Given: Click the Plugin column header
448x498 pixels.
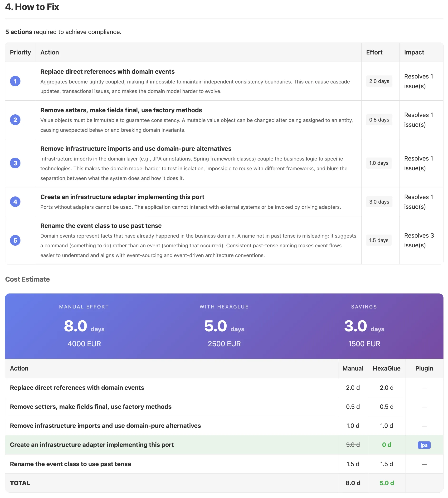Looking at the screenshot, I should [424, 369].
